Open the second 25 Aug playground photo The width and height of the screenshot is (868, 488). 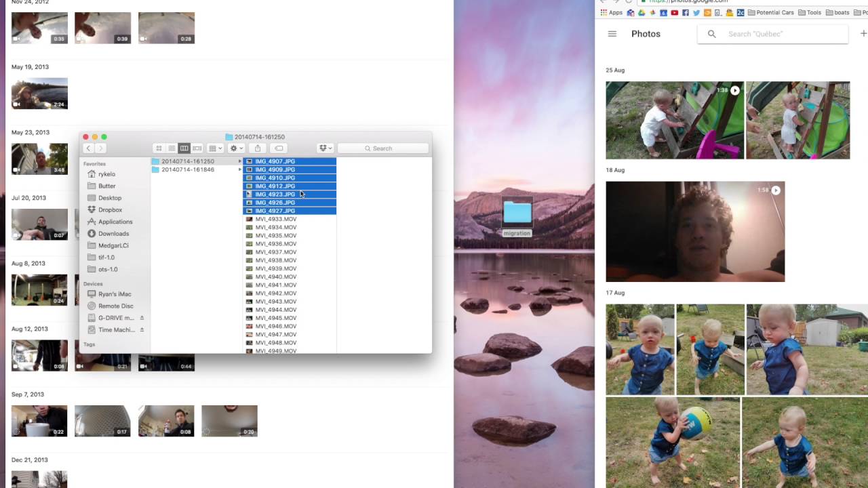coord(797,121)
